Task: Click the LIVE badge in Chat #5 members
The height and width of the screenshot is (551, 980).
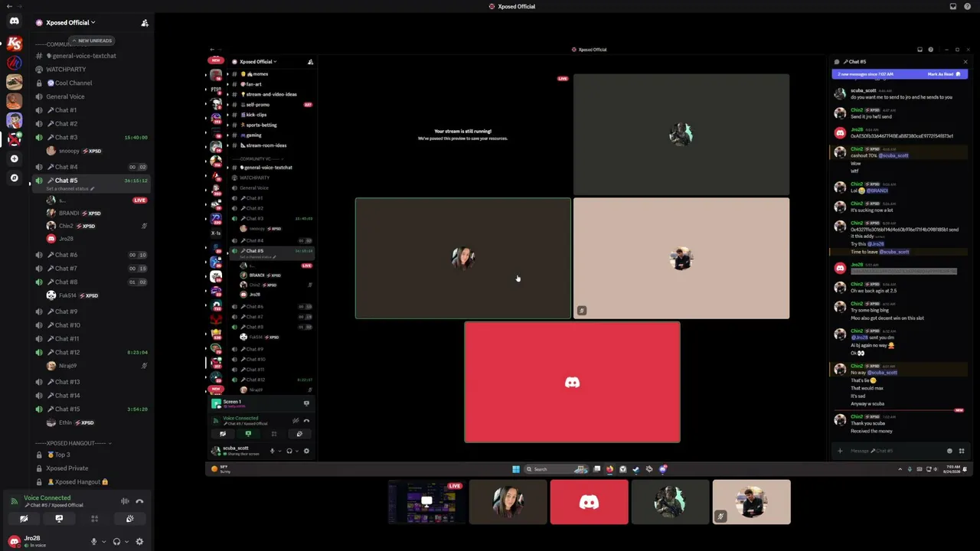Action: coord(139,201)
